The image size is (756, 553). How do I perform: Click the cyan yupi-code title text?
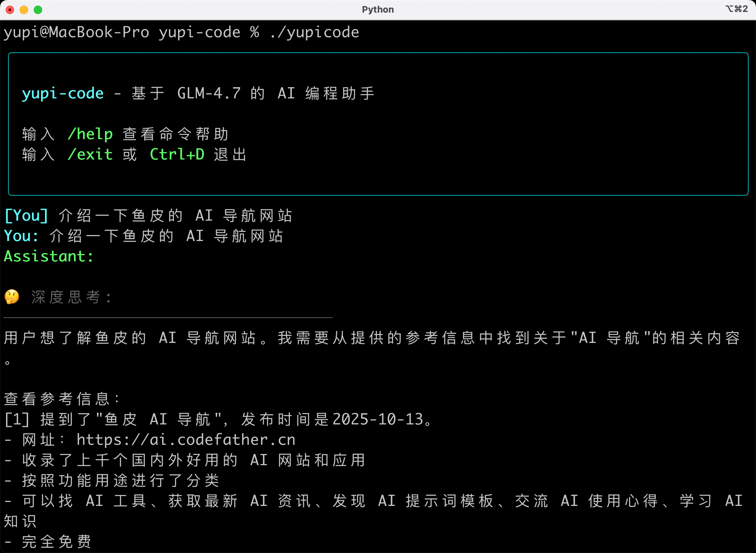(63, 93)
